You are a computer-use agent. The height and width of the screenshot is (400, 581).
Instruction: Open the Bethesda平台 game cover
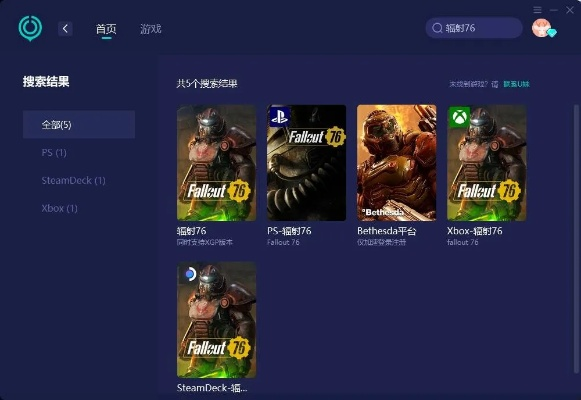pos(396,163)
